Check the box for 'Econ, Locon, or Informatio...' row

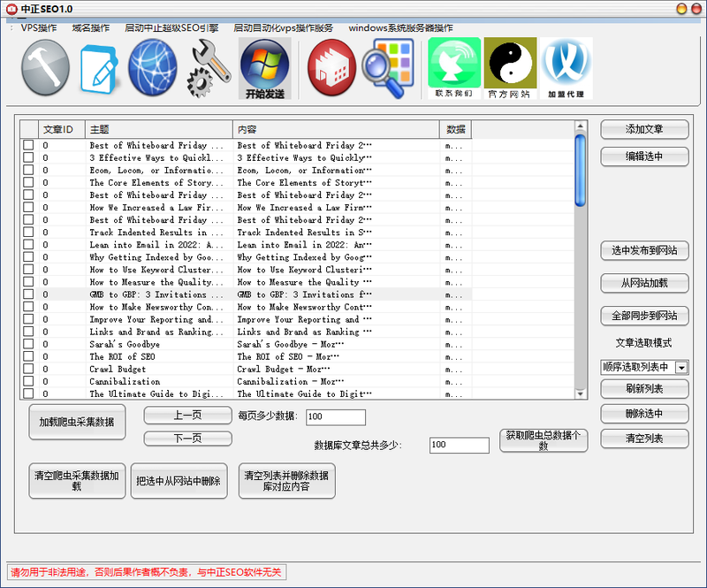pos(28,170)
